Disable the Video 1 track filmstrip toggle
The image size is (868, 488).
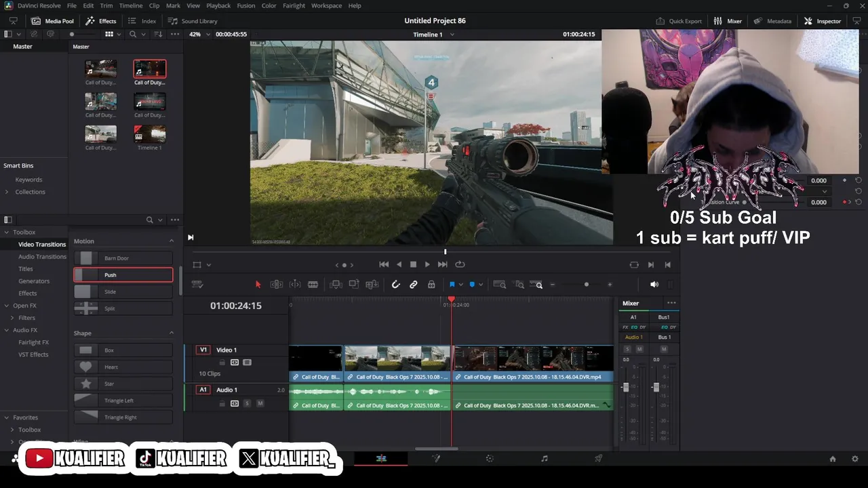(x=247, y=363)
